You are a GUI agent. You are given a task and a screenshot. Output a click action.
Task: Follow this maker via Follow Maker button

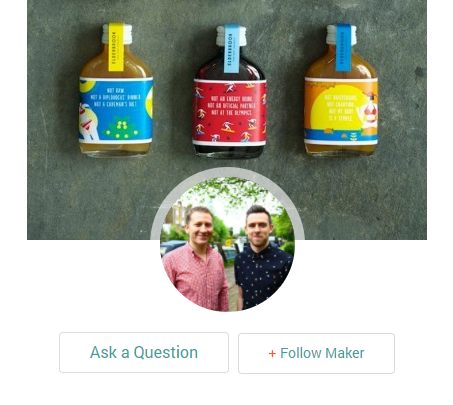click(316, 353)
